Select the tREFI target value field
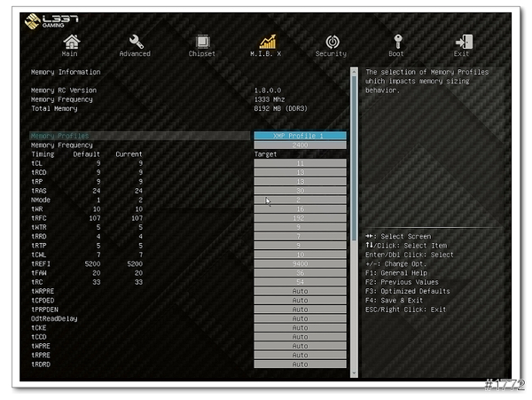Viewport: 532px width, 400px height. tap(301, 263)
